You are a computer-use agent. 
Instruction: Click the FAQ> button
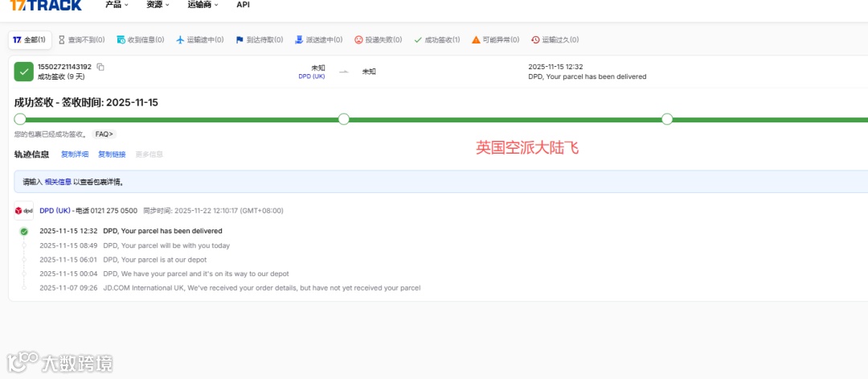pyautogui.click(x=104, y=134)
